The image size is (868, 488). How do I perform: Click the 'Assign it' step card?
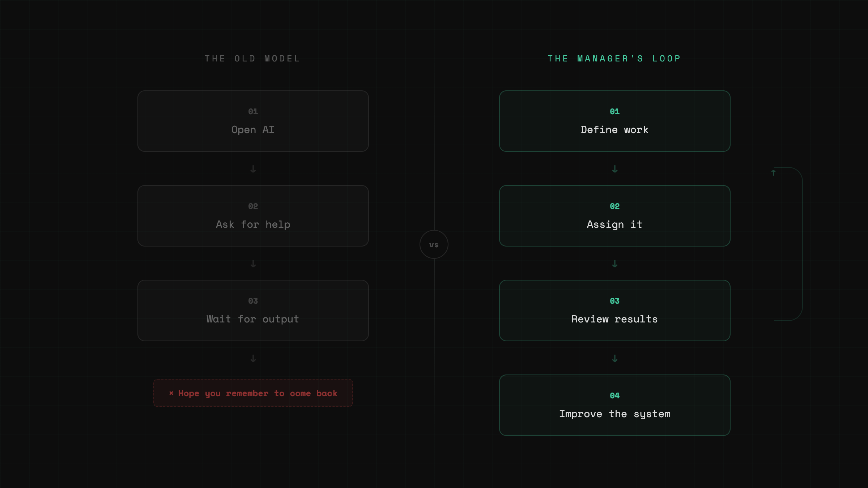pos(614,216)
